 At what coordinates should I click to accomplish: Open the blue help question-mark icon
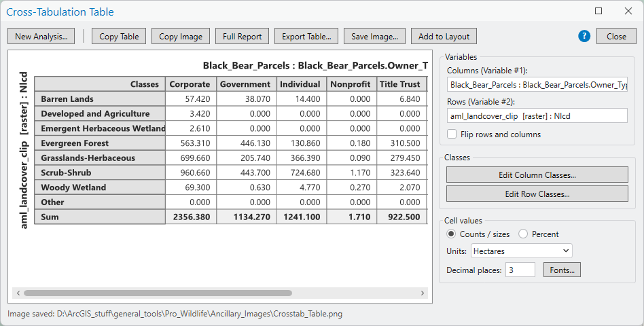pyautogui.click(x=584, y=36)
